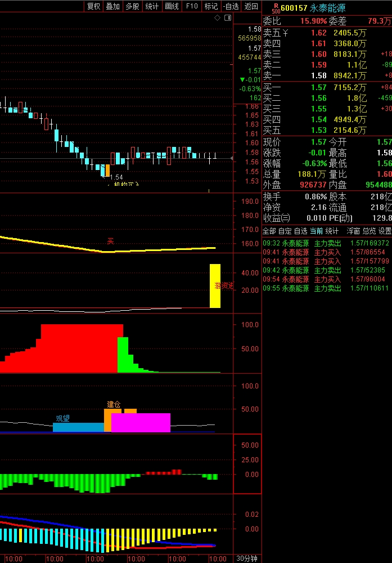
Task: Click the 09:42 主力卖出 alert row
Action: pyautogui.click(x=326, y=270)
